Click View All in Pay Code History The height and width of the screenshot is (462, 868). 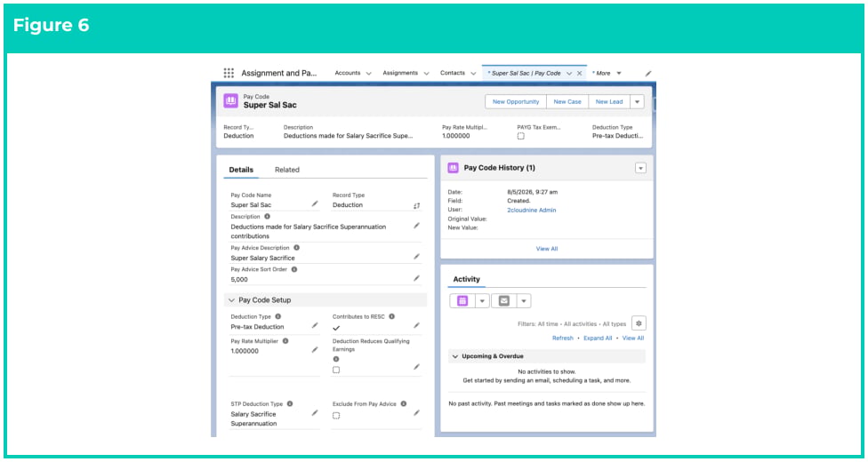pos(547,249)
